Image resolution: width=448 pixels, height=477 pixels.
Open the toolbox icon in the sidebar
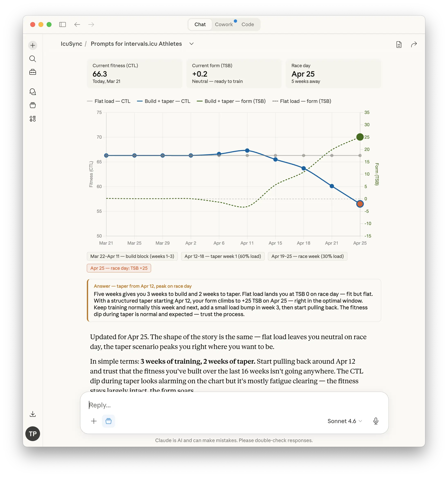[33, 72]
